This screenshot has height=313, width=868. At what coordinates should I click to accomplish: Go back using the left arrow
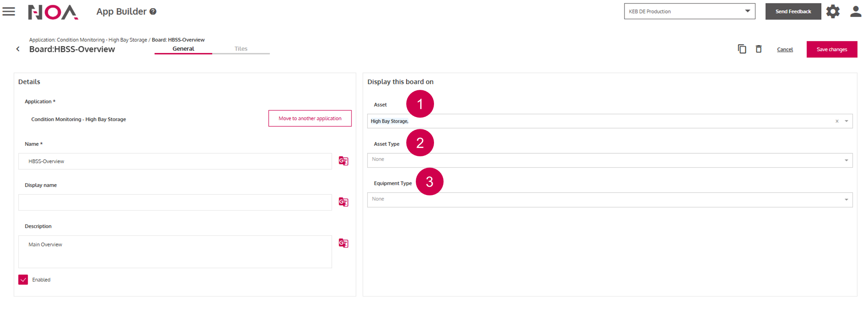point(18,49)
